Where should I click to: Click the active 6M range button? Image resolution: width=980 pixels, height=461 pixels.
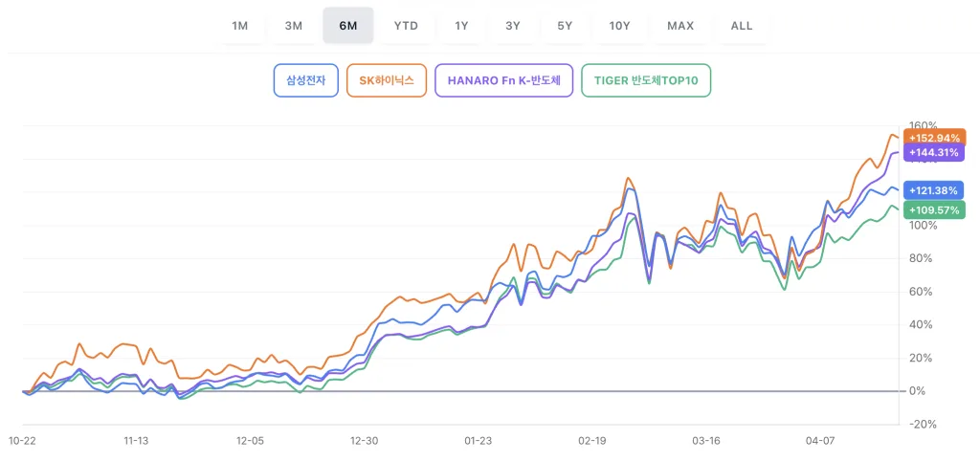pos(348,26)
